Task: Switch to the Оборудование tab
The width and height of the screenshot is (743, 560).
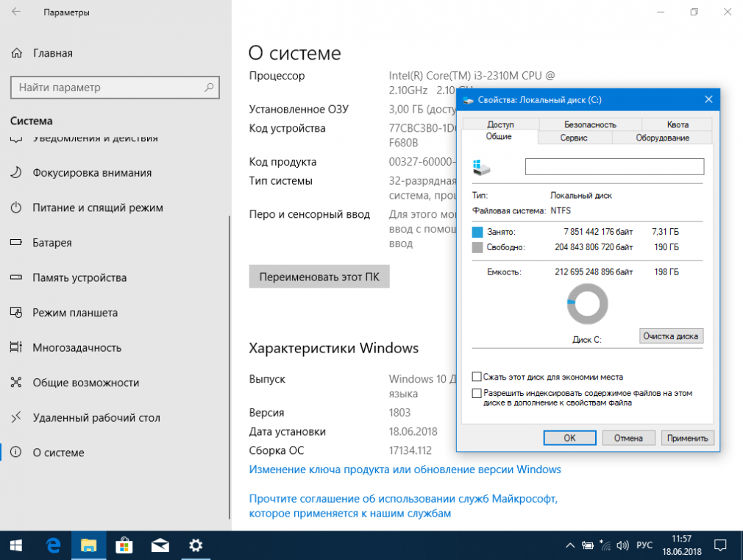Action: (x=662, y=138)
